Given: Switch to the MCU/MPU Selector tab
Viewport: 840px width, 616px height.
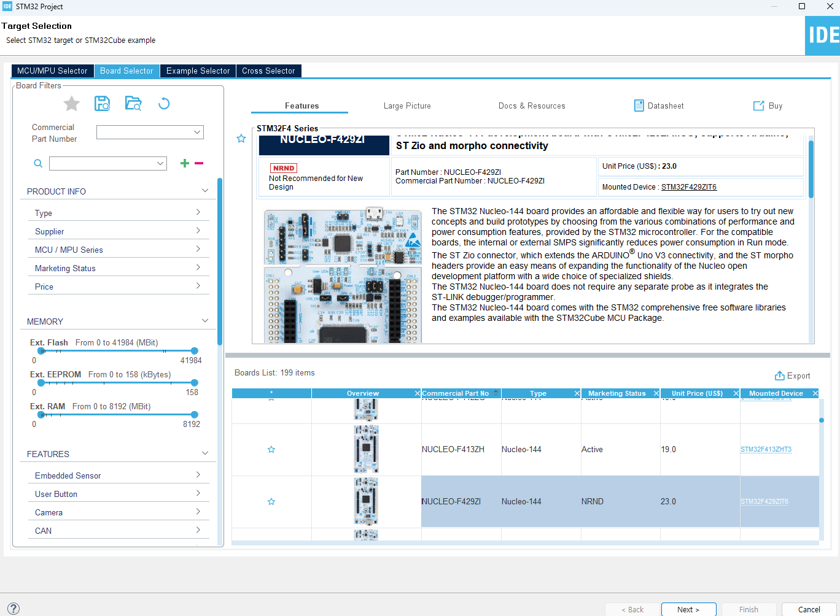Looking at the screenshot, I should coord(52,71).
